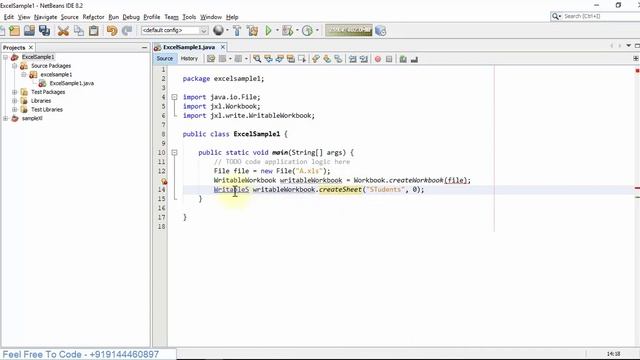Click the Uncomment code icon
Screen dimensions: 640x360
414,59
